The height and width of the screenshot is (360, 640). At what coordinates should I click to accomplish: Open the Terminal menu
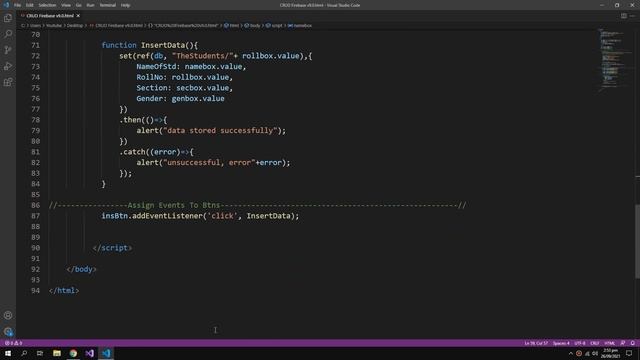coord(108,5)
